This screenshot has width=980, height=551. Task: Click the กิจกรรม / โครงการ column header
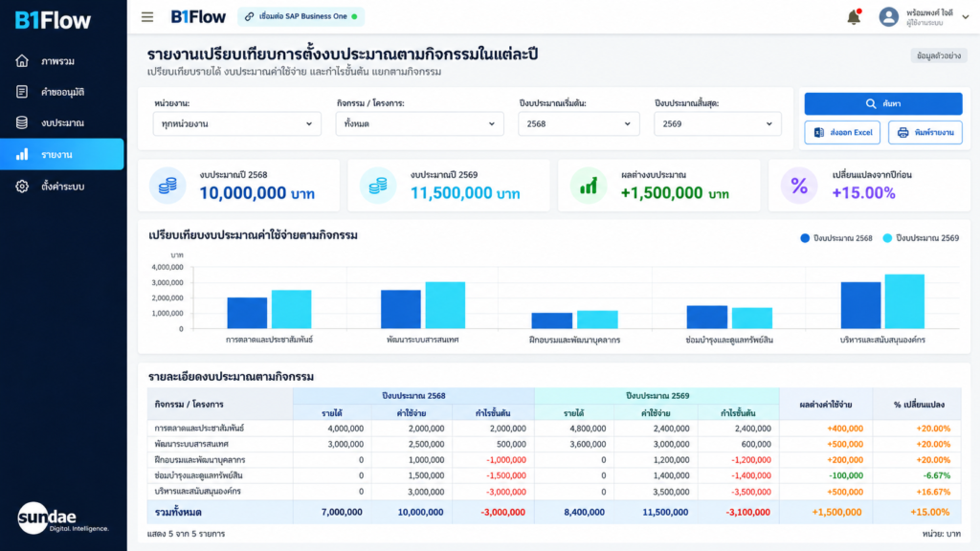coord(220,405)
